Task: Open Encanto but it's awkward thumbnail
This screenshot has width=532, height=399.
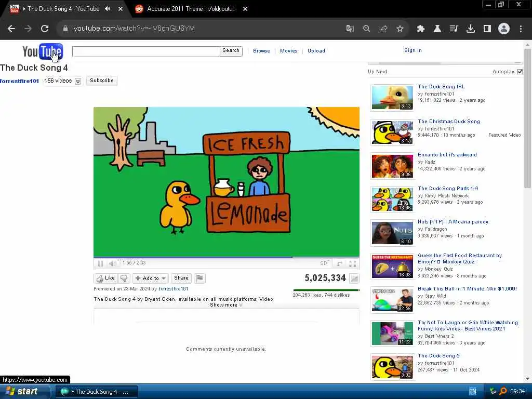Action: 392,166
